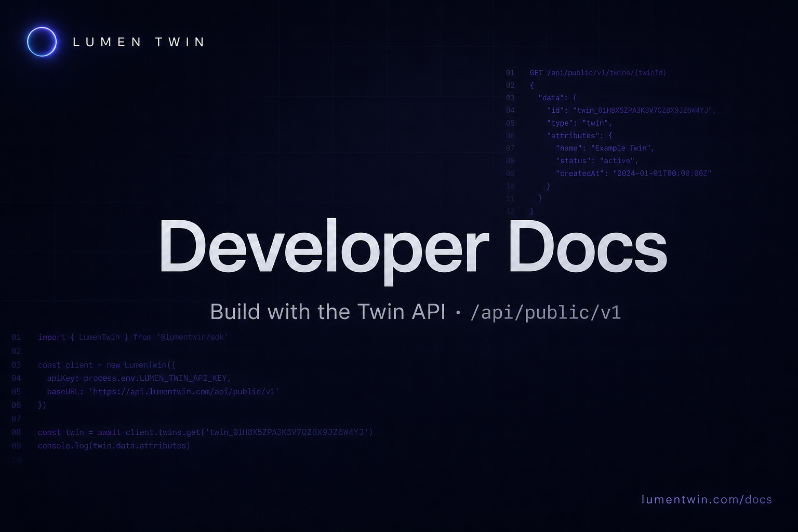Screen dimensions: 798x532
Task: Select the "data": { line in the JSON response
Action: [x=557, y=98]
